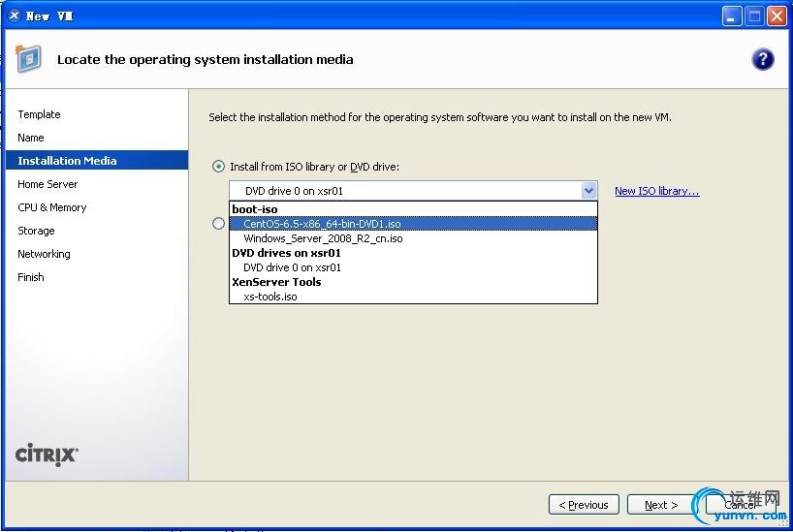Click the combo box showing DVD drive 0 on xsr01
The width and height of the screenshot is (793, 532).
(413, 191)
